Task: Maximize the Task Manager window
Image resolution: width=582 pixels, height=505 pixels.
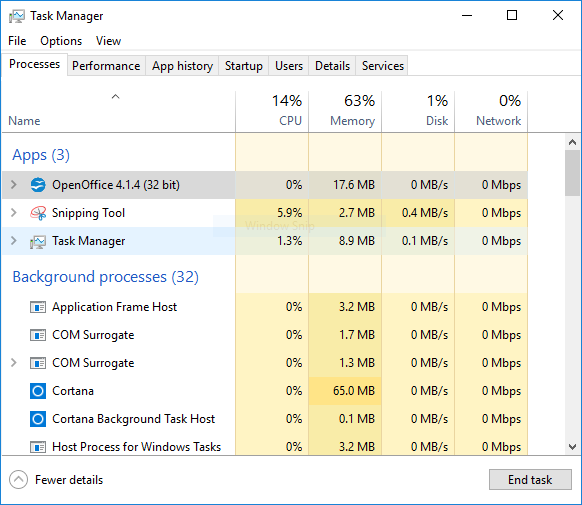Action: [x=512, y=16]
